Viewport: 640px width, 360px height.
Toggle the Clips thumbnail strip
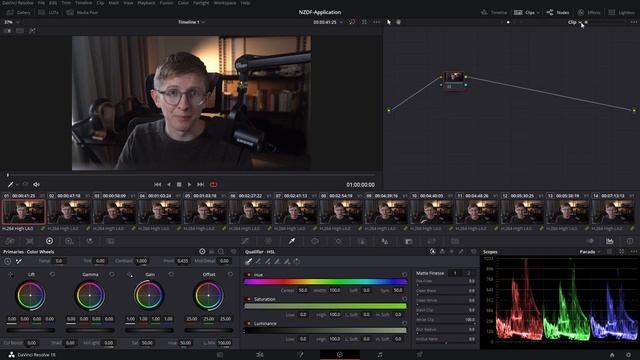pyautogui.click(x=526, y=13)
